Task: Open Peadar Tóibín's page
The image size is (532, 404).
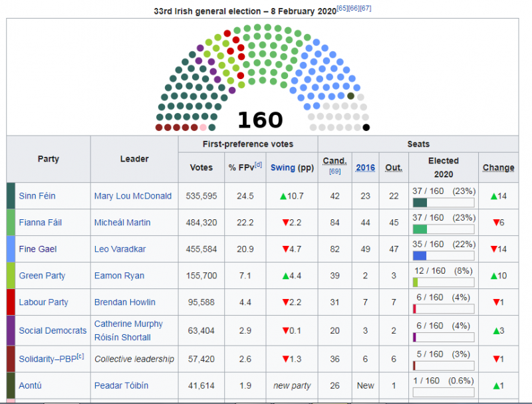Action: tap(121, 385)
